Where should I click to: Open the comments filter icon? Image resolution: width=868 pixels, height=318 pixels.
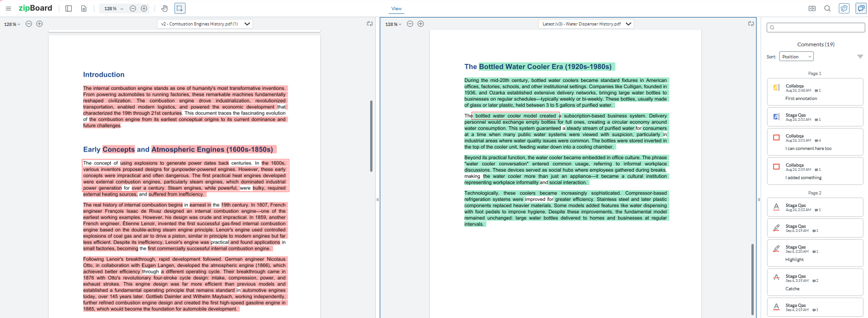[860, 56]
